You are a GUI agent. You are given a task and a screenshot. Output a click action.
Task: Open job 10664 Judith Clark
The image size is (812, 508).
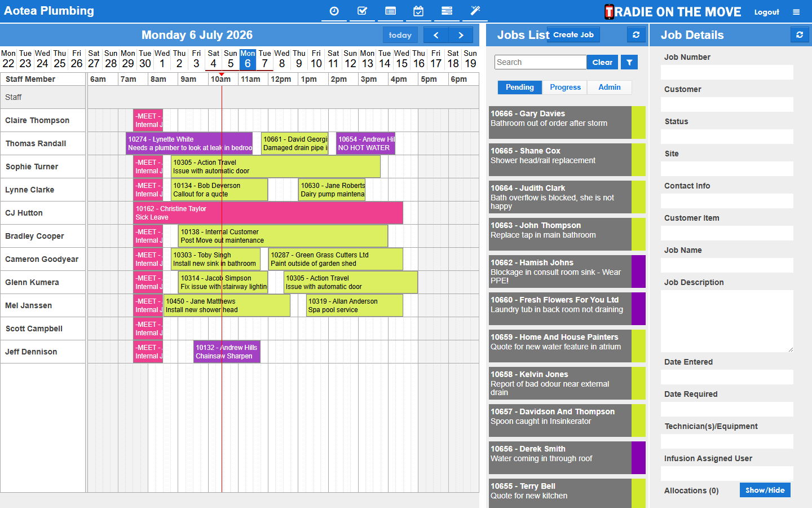[x=560, y=197]
